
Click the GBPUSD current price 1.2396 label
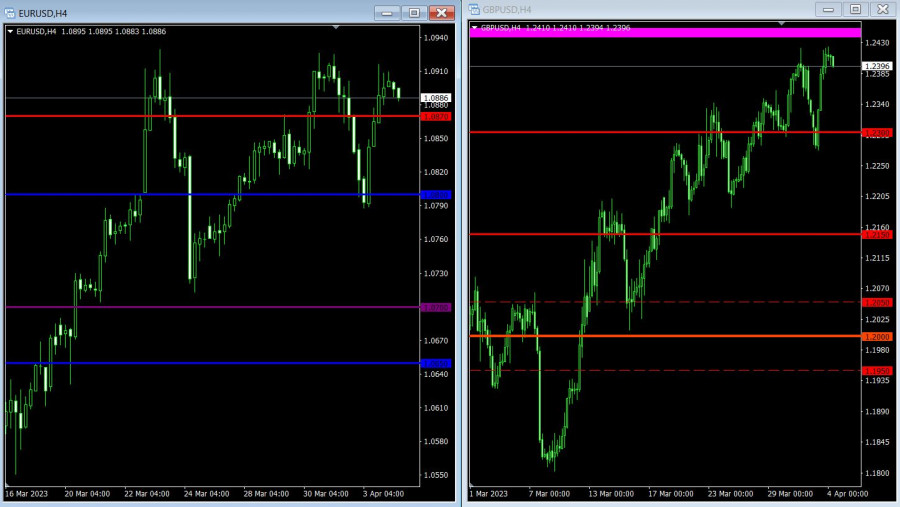point(876,66)
